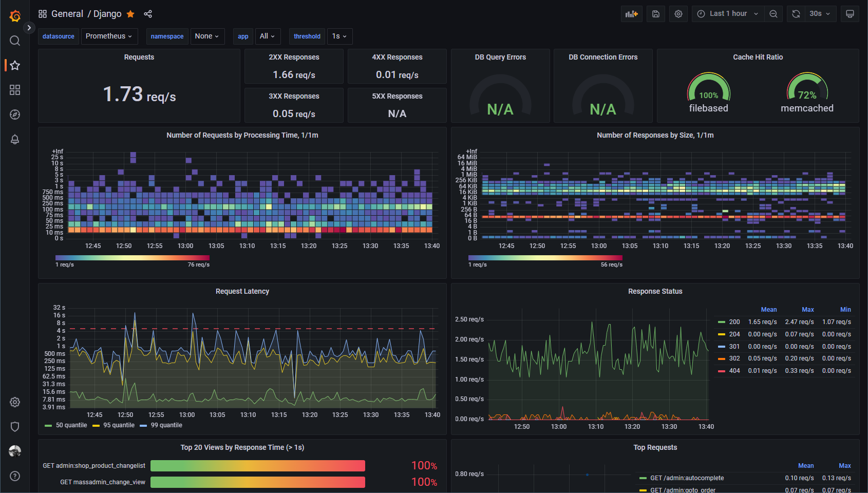
Task: Open the search dashboards icon in sidebar
Action: coord(15,41)
